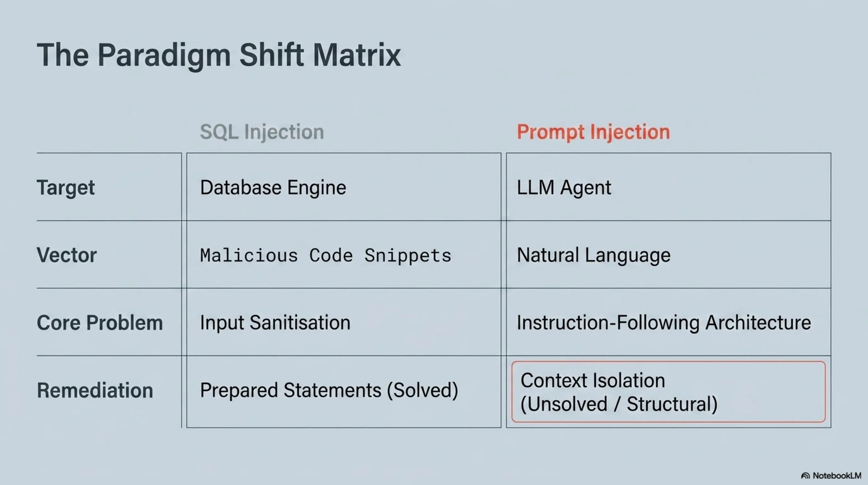The image size is (868, 485).
Task: Select the 'Core Problem' row label
Action: tap(100, 322)
